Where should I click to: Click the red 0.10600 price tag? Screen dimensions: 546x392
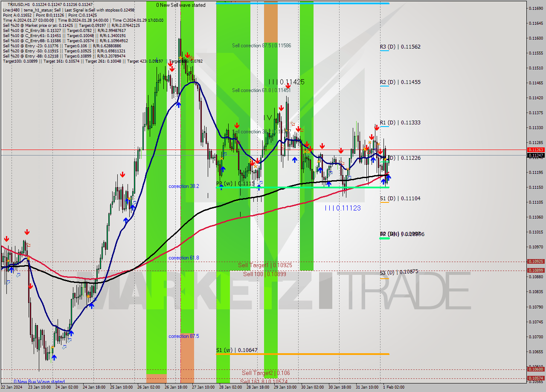(x=535, y=370)
